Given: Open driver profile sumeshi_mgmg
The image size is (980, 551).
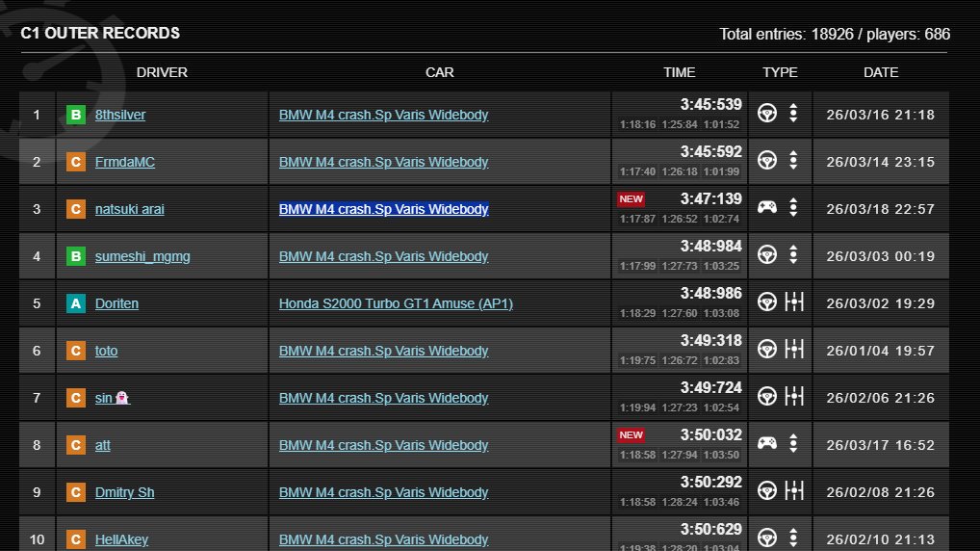Looking at the screenshot, I should point(142,256).
